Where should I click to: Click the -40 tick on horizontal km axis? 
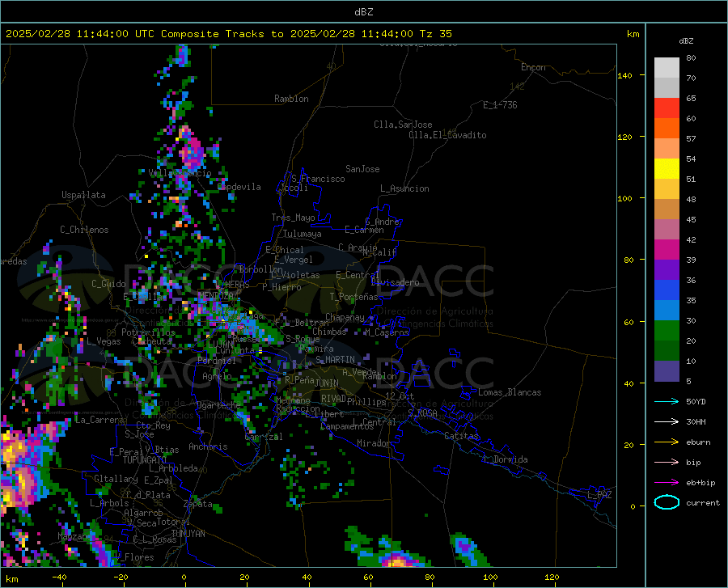click(x=59, y=577)
